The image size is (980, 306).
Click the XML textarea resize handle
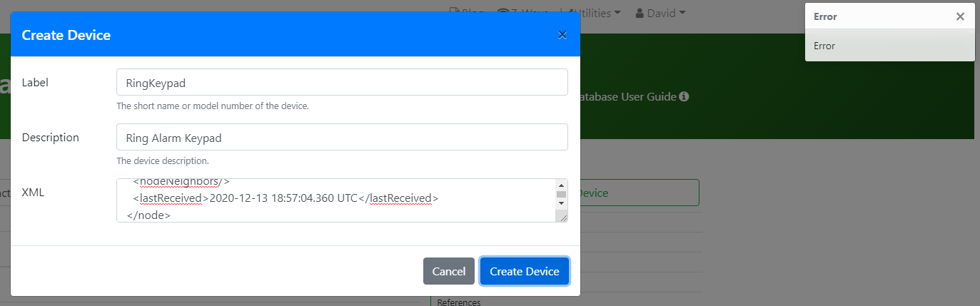(x=564, y=218)
